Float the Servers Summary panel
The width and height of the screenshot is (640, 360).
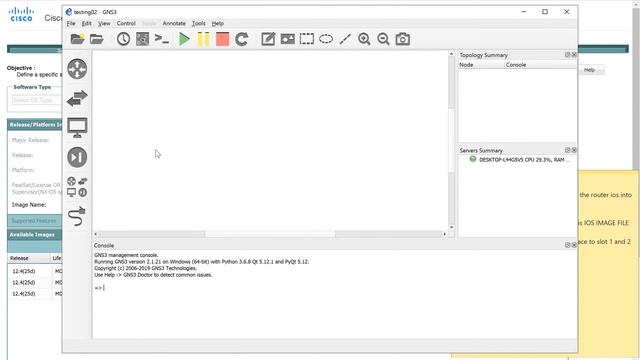click(x=567, y=150)
